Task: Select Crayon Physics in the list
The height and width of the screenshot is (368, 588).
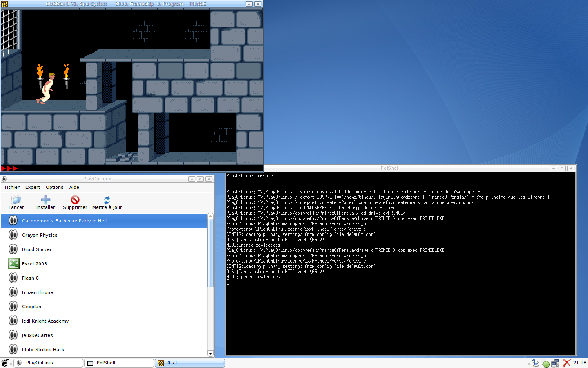Action: tap(40, 235)
